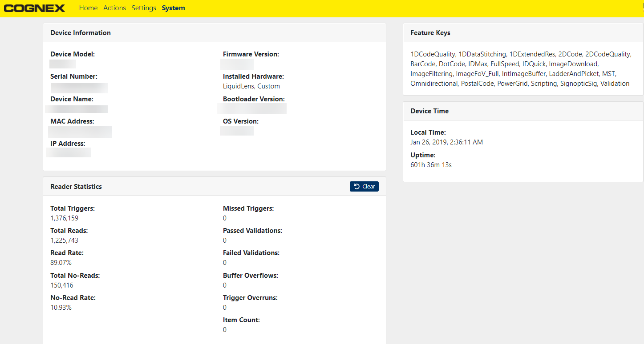This screenshot has height=344, width=644.
Task: Clear the reader statistics
Action: pos(364,186)
